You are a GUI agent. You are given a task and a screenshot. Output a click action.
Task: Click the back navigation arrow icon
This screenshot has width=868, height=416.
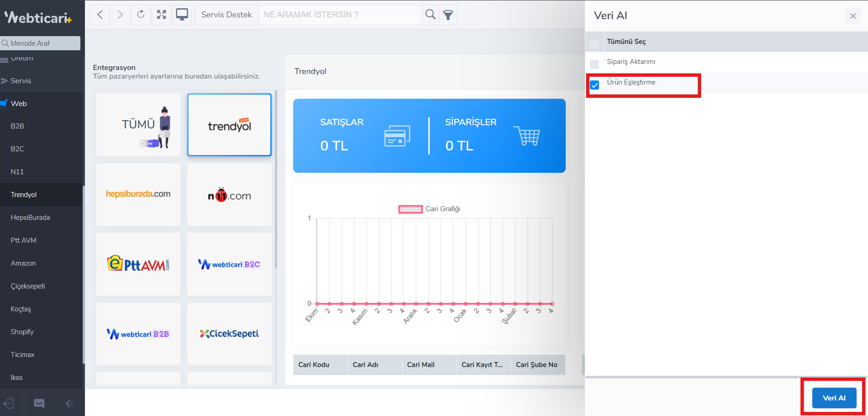pos(100,15)
